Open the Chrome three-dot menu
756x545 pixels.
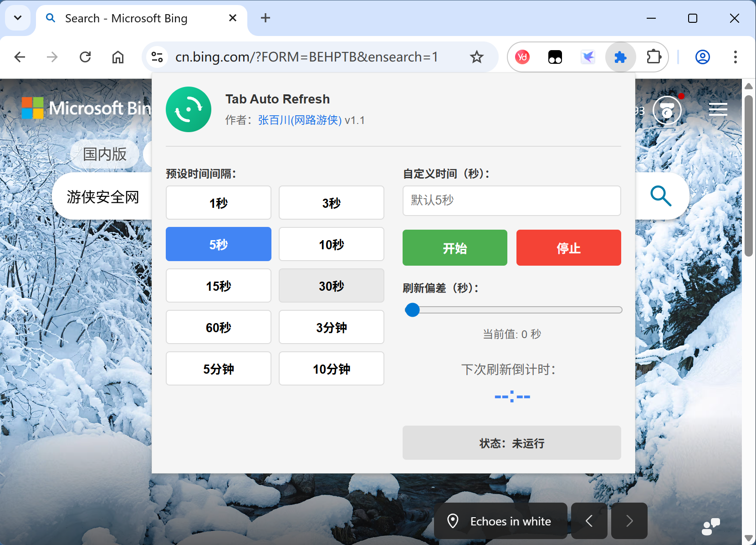(735, 57)
